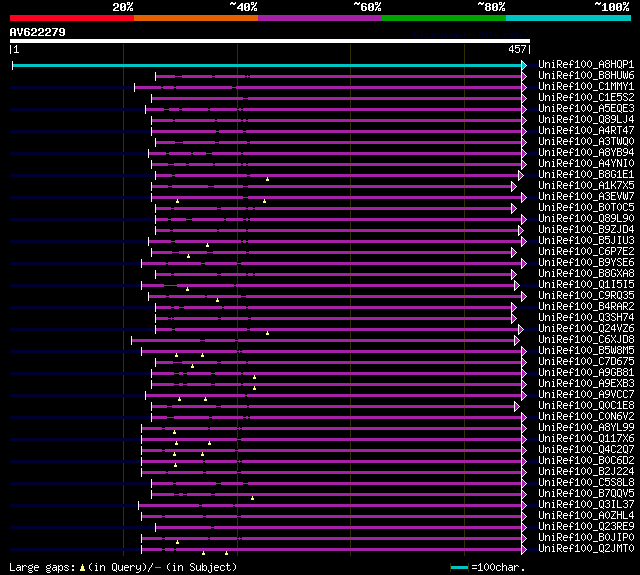Select UniRef100_A8YL99 label

(x=586, y=428)
